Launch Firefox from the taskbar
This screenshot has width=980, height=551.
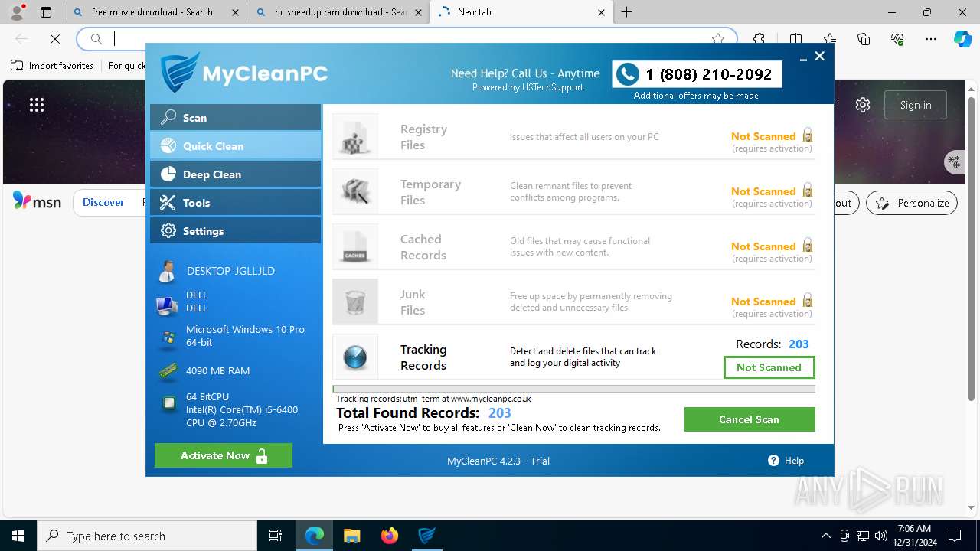(389, 536)
